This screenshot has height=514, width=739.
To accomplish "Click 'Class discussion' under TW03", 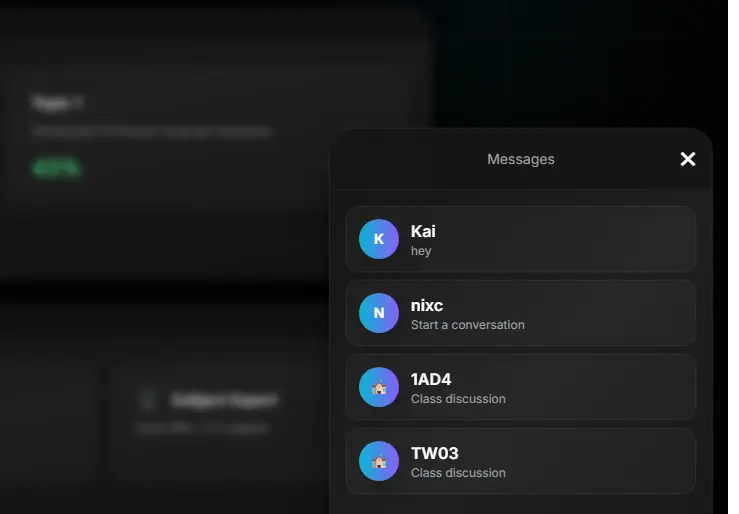I will (x=458, y=473).
